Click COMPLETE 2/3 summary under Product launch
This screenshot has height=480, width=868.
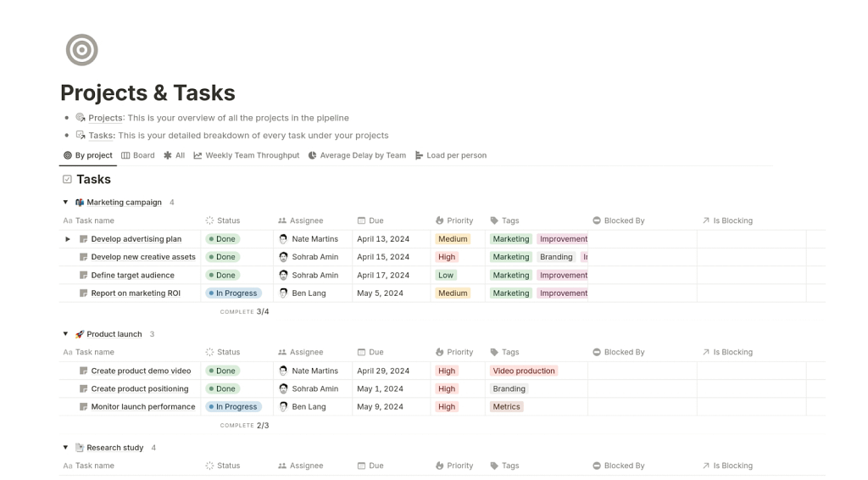pos(244,425)
